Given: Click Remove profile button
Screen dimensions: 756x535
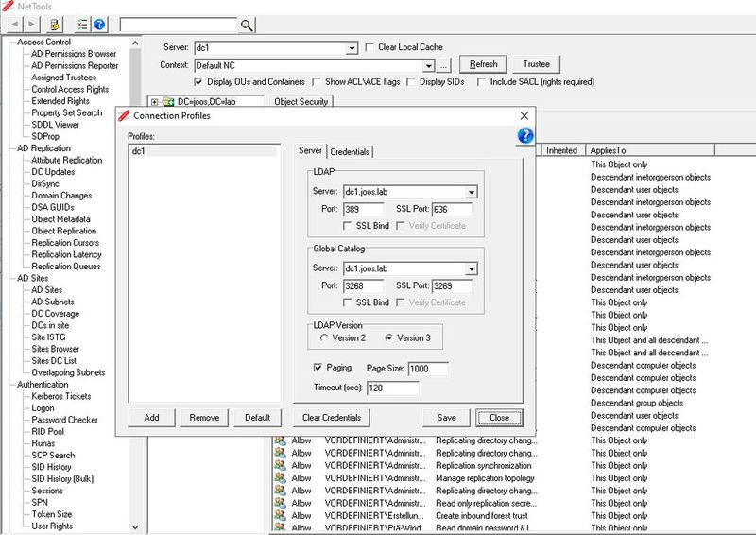Looking at the screenshot, I should 204,418.
